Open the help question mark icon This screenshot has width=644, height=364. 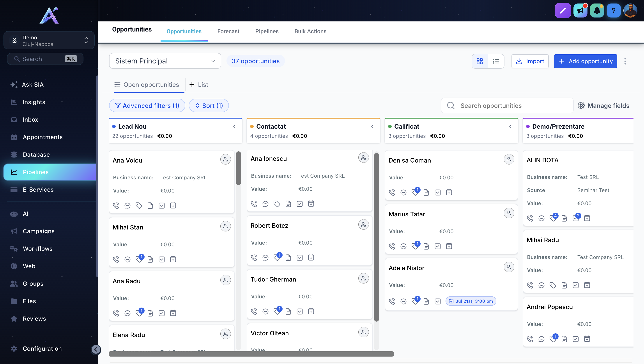pyautogui.click(x=614, y=11)
